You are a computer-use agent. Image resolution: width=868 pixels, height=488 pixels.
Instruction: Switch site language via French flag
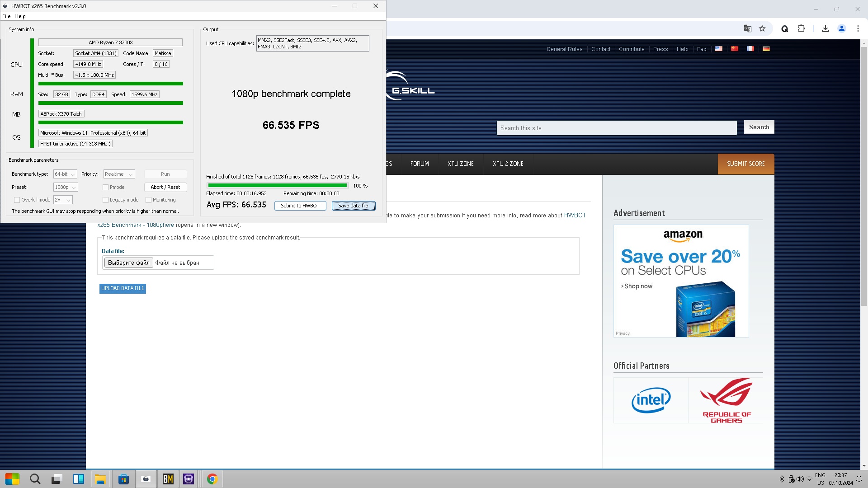point(750,49)
